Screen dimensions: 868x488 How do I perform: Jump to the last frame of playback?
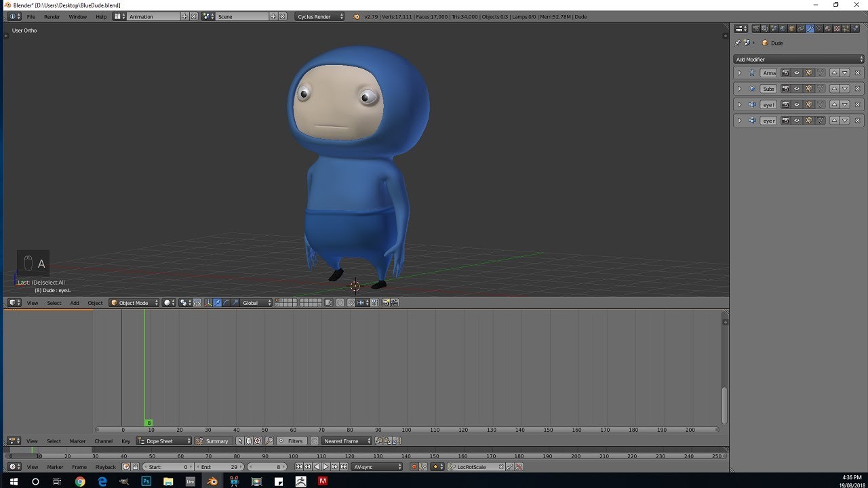(x=344, y=467)
